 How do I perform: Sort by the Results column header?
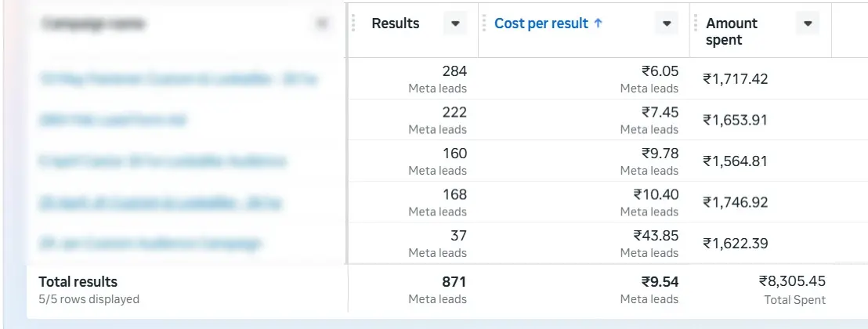396,23
